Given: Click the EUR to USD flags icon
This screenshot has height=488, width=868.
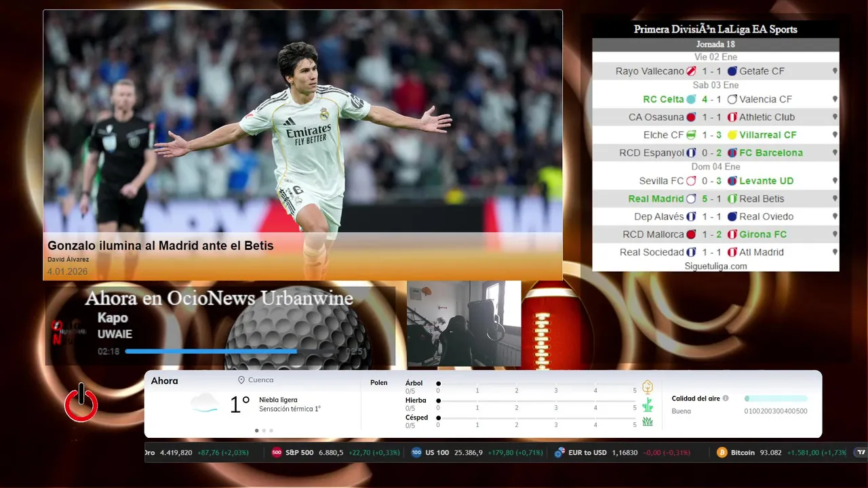Looking at the screenshot, I should [x=559, y=452].
